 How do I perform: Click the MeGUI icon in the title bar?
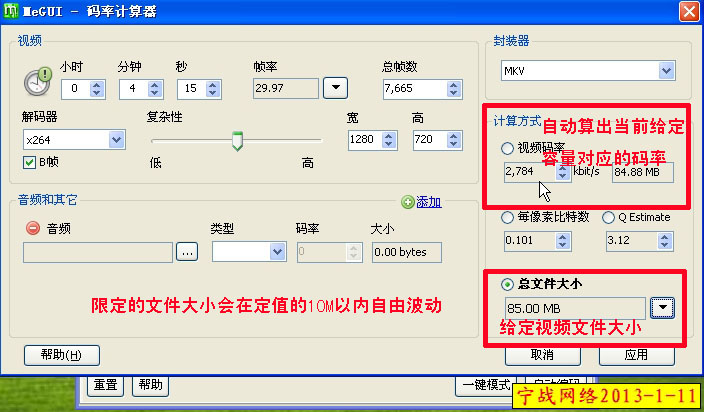pos(11,11)
